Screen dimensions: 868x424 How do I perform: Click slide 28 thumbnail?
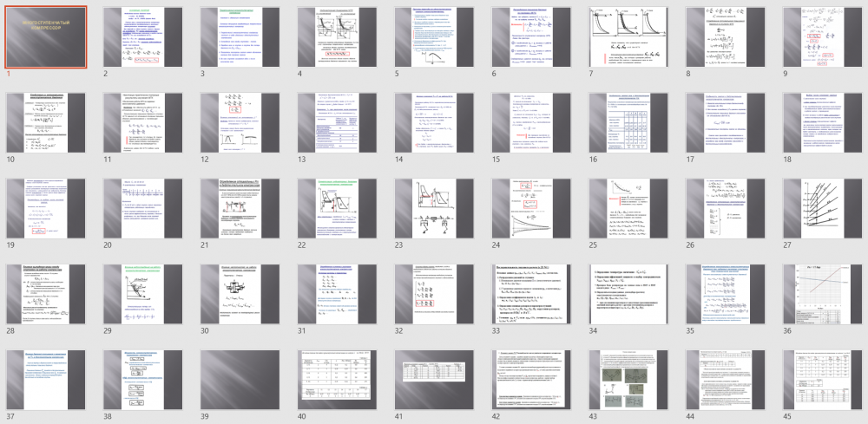pyautogui.click(x=46, y=294)
